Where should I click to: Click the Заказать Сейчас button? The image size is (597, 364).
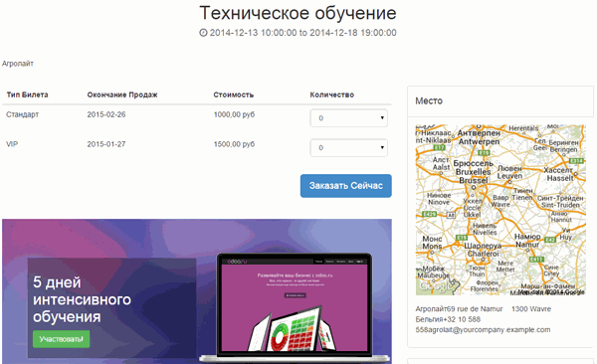pyautogui.click(x=345, y=186)
